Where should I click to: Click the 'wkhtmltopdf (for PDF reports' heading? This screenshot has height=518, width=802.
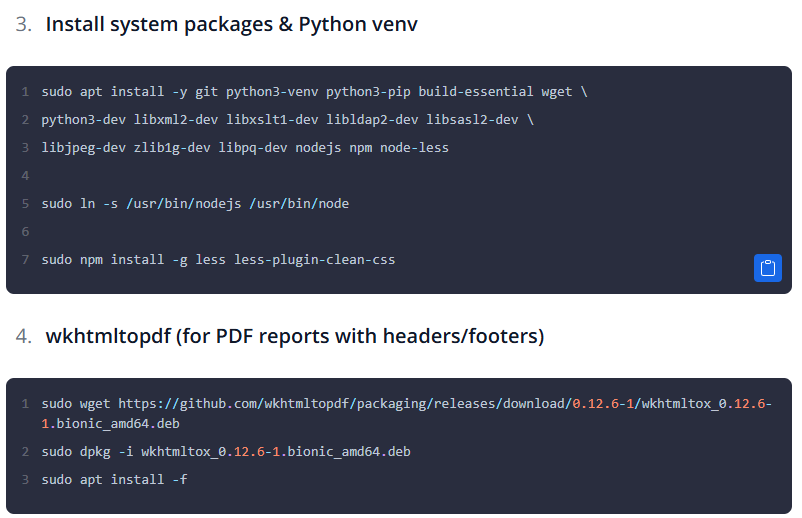(x=294, y=336)
